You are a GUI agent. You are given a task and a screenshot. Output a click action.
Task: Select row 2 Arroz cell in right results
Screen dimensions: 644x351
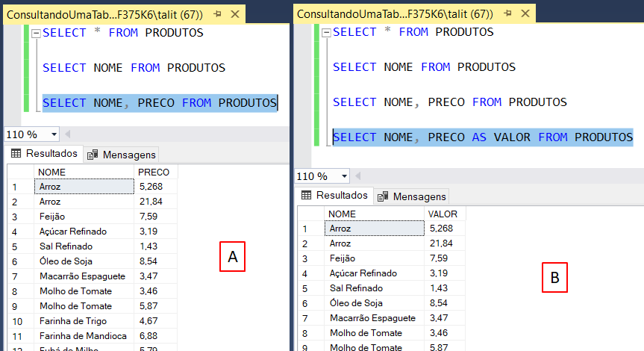[x=375, y=243]
